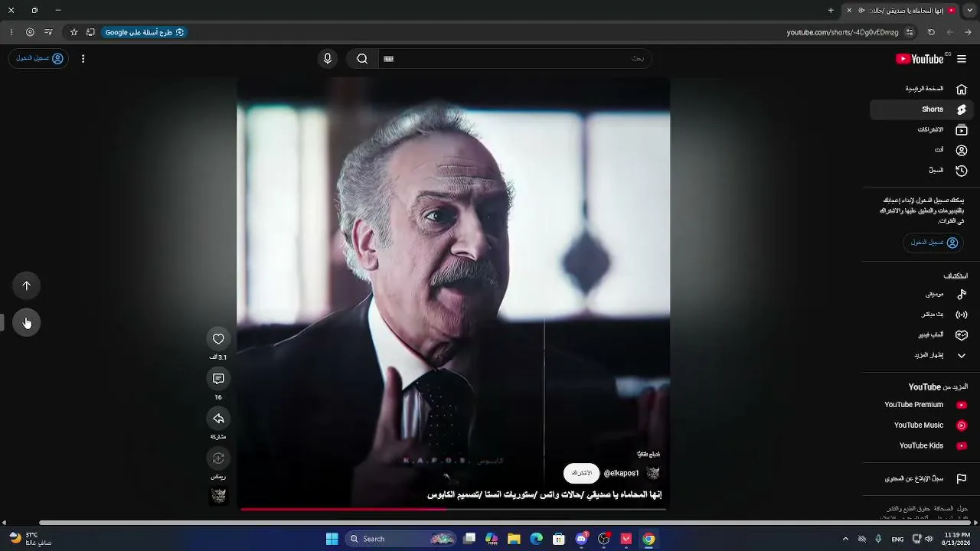This screenshot has width=980, height=551.
Task: Open Live in the Explore section
Action: pyautogui.click(x=922, y=315)
